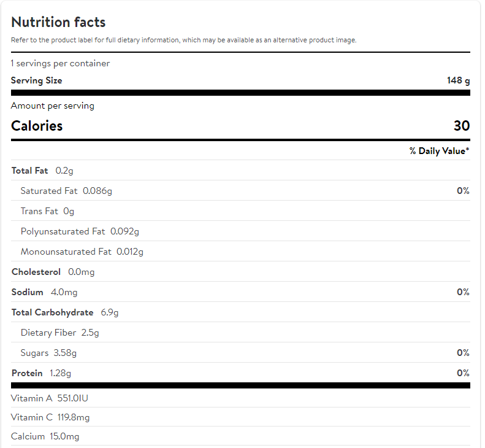The width and height of the screenshot is (485, 448).
Task: Click the Monounsaturated Fat entry
Action: click(x=82, y=252)
